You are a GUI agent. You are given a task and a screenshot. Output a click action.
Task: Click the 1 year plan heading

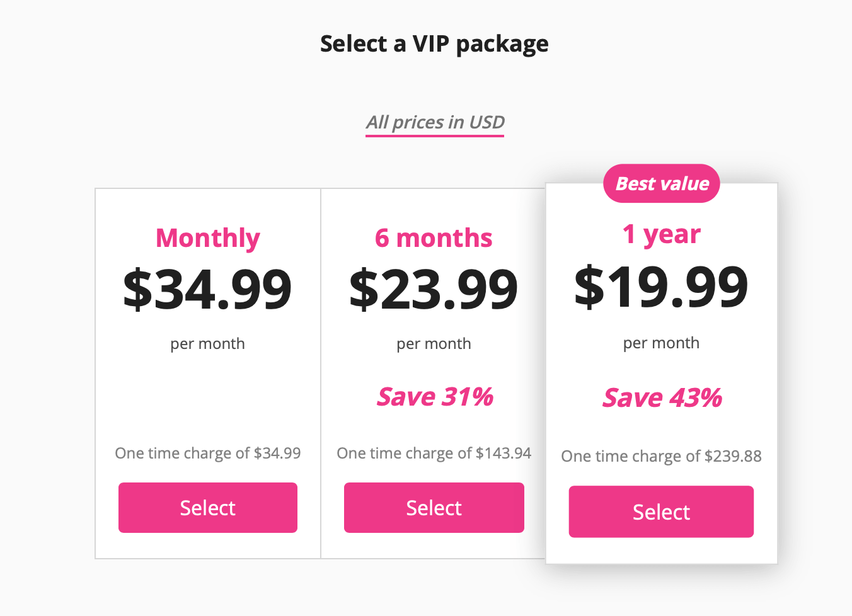(x=662, y=235)
